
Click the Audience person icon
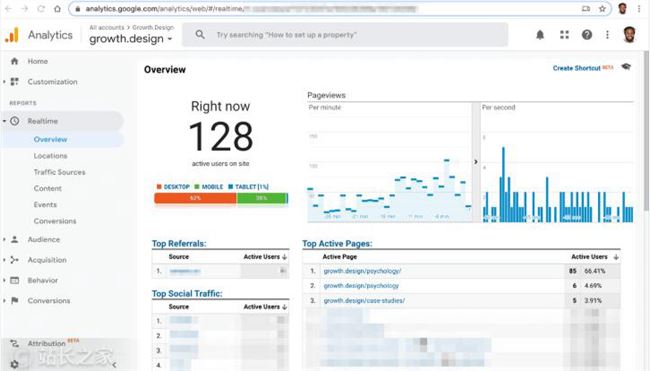coord(15,239)
